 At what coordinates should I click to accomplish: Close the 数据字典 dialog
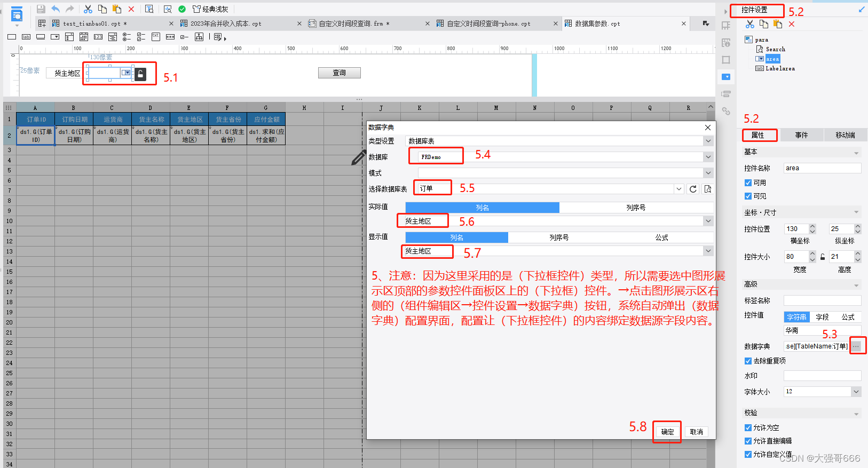coord(707,128)
